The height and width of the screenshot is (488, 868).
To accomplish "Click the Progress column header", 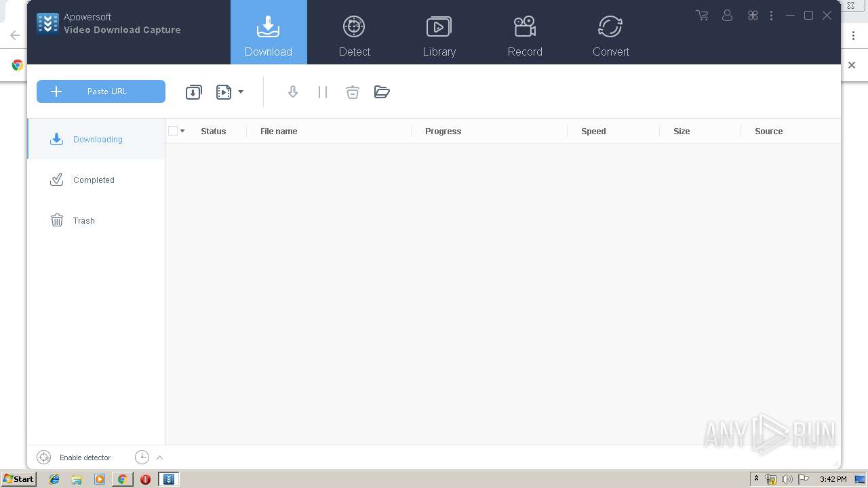I will coord(443,131).
